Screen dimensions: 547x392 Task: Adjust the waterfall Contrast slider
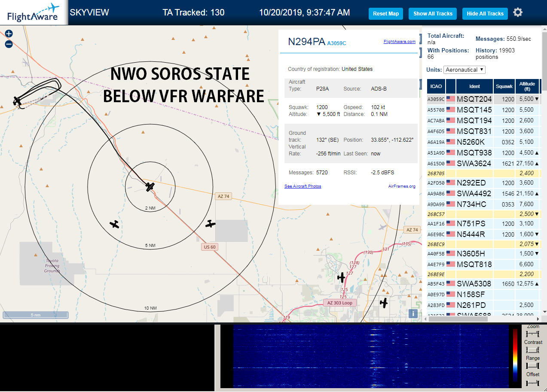pos(533,350)
